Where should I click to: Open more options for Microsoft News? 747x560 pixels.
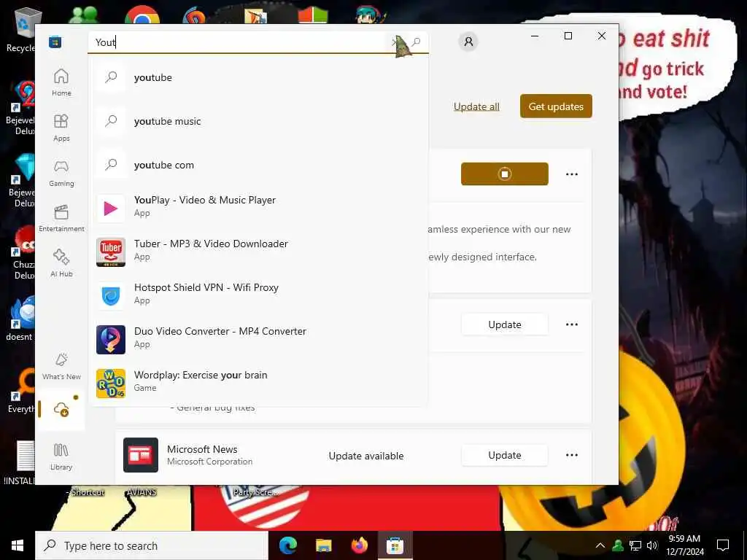(572, 455)
